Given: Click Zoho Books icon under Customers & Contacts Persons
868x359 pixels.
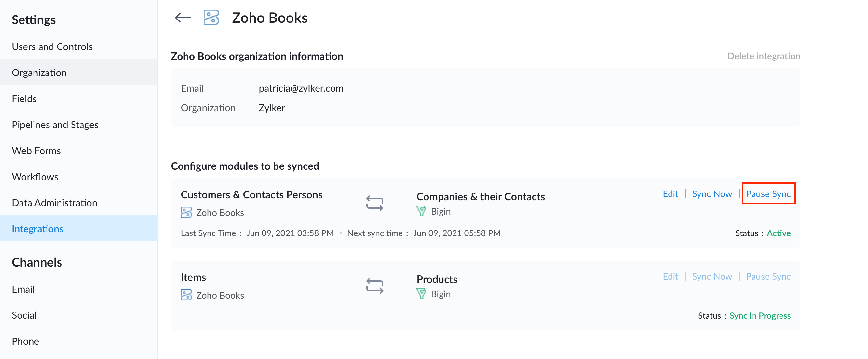Looking at the screenshot, I should (x=186, y=212).
